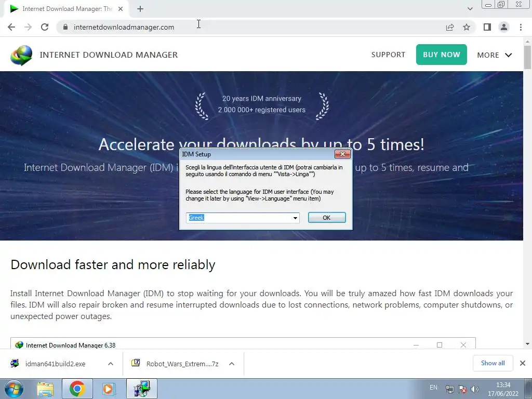Image resolution: width=532 pixels, height=399 pixels.
Task: Click the EN language indicator
Action: pyautogui.click(x=433, y=387)
